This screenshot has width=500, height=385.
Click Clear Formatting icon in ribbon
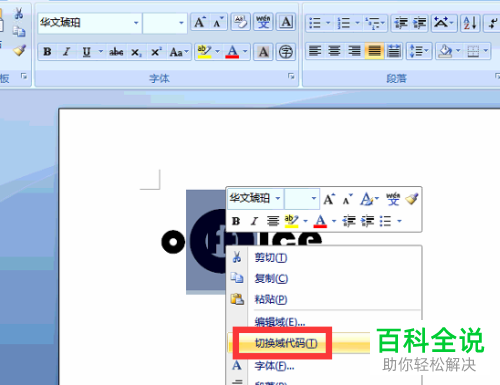[240, 22]
